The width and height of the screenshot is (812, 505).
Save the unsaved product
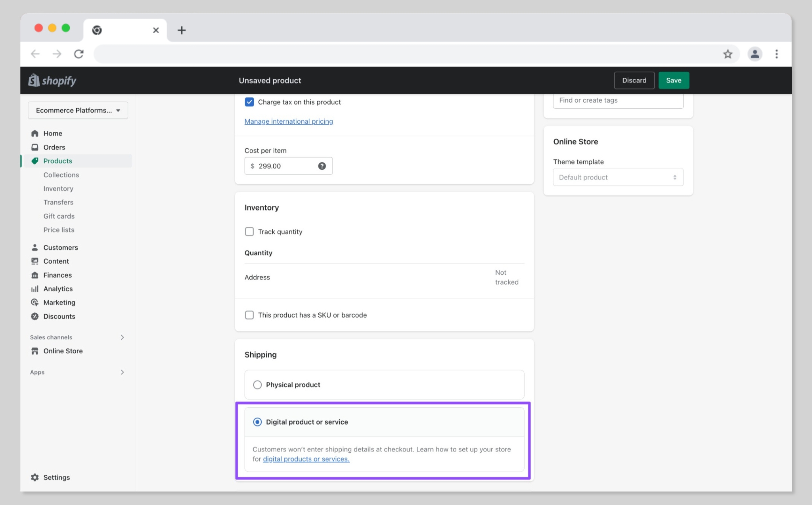[673, 80]
